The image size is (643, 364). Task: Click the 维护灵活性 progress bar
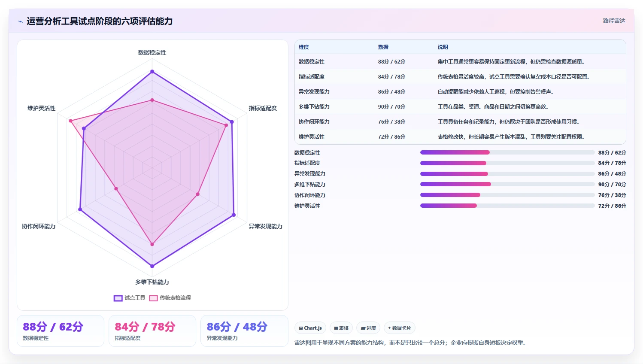[507, 206]
